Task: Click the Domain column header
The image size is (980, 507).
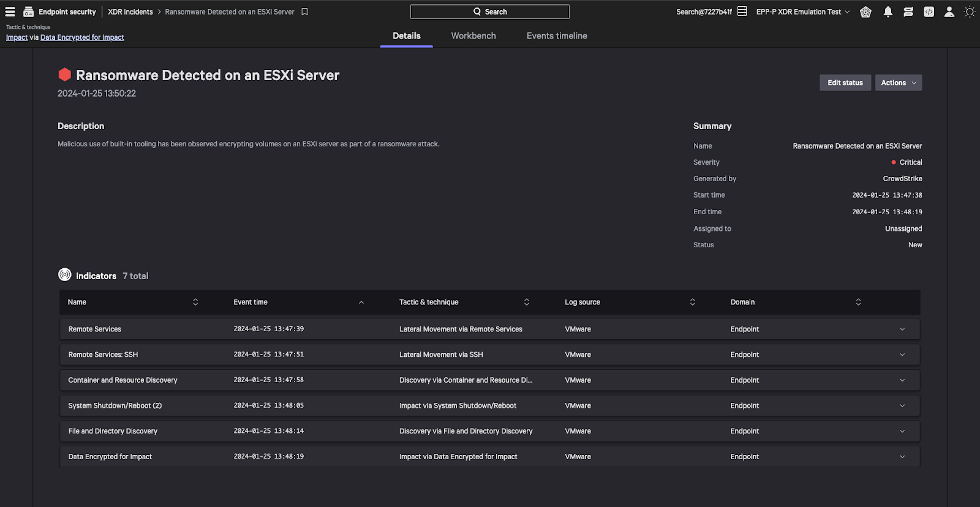Action: point(742,302)
